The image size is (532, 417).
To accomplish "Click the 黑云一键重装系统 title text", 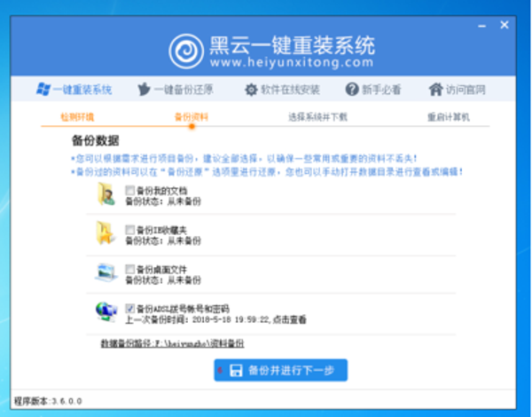I will point(292,45).
